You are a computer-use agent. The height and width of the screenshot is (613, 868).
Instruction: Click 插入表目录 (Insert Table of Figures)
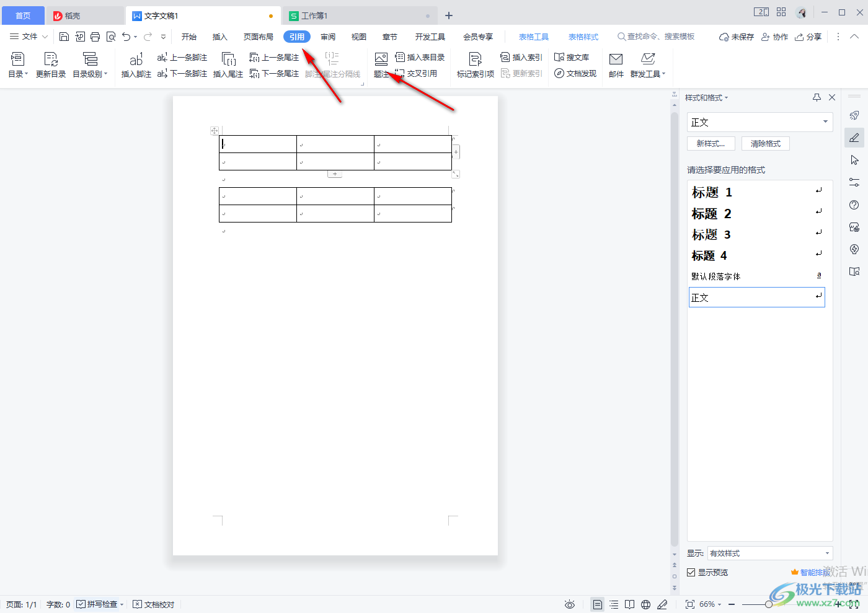[x=420, y=58]
